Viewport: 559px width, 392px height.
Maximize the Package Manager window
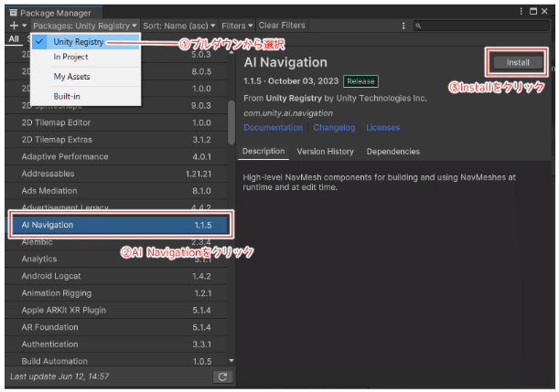coord(533,11)
